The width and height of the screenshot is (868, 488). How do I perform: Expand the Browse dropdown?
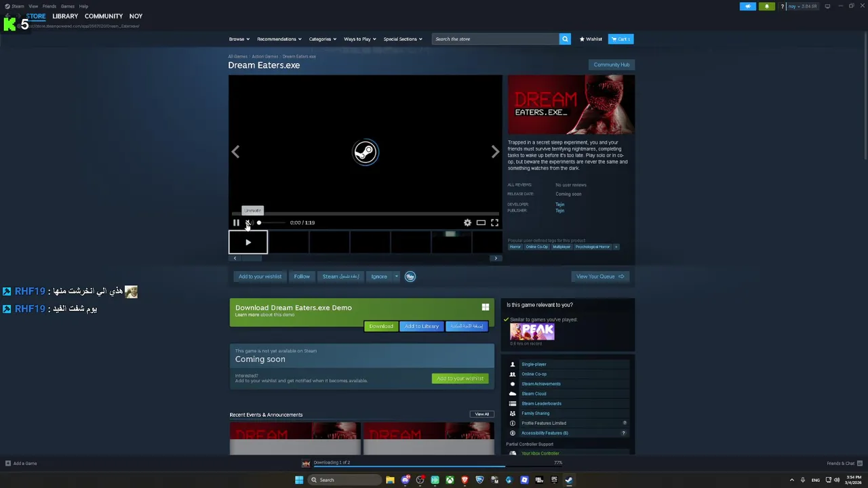pos(239,39)
